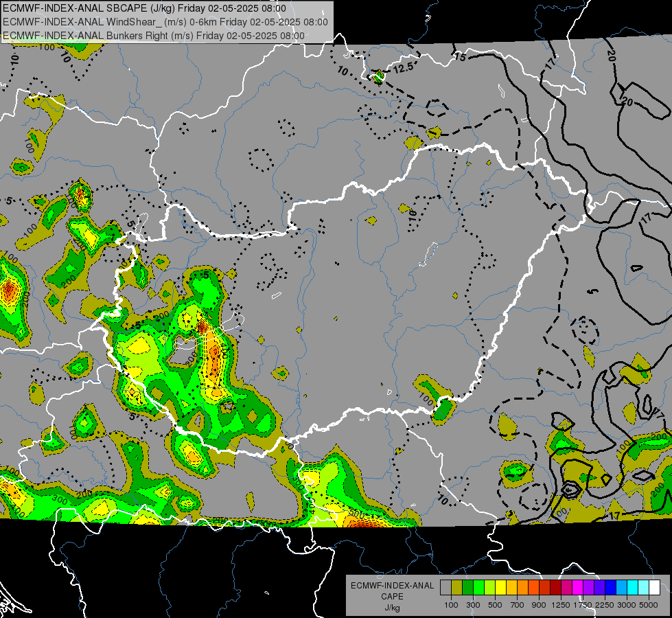Screen dimensions: 672x618
Task: Click the SBCAPE title line in the header
Action: pos(144,8)
